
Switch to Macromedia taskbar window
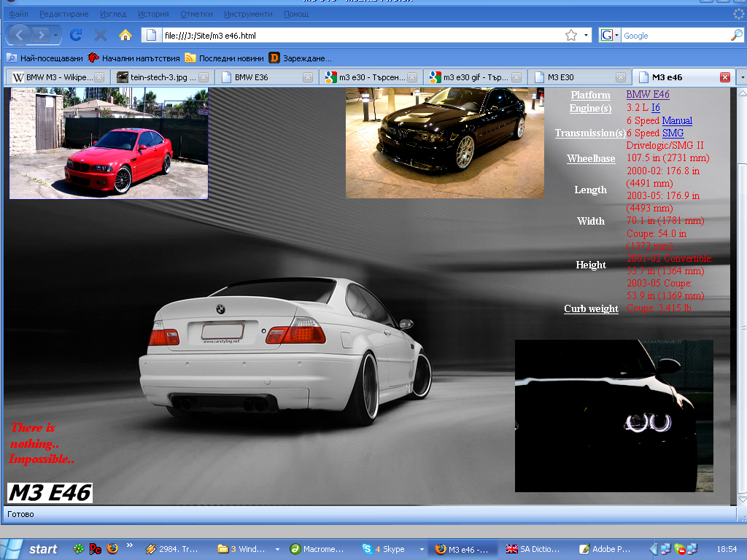[x=318, y=549]
